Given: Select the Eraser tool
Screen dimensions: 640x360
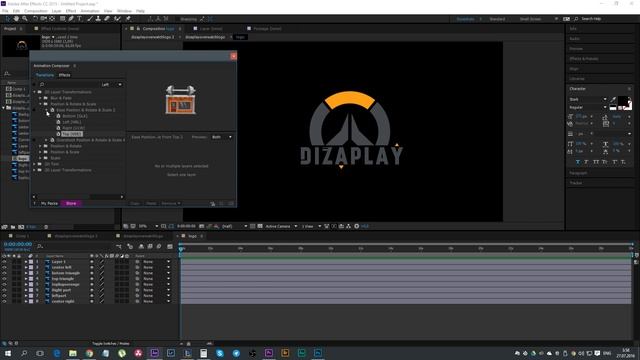Looking at the screenshot, I should point(107,19).
